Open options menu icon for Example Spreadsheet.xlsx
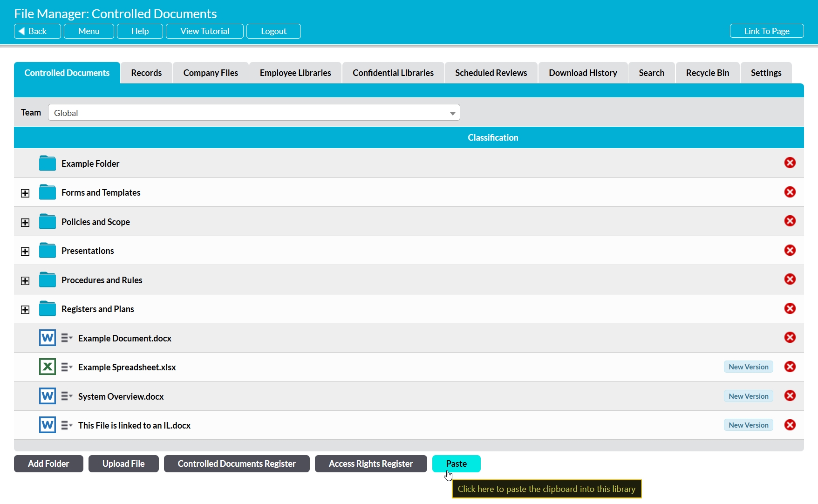This screenshot has height=504, width=818. coord(67,367)
